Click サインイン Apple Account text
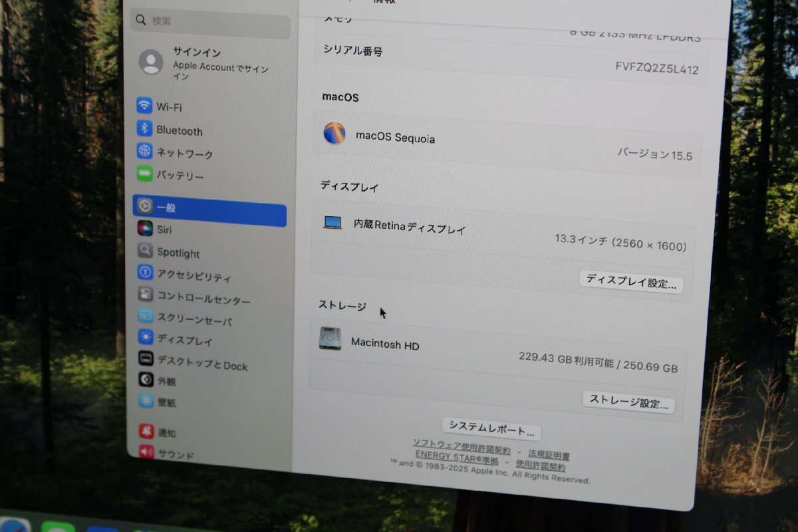The height and width of the screenshot is (532, 798). tap(221, 63)
